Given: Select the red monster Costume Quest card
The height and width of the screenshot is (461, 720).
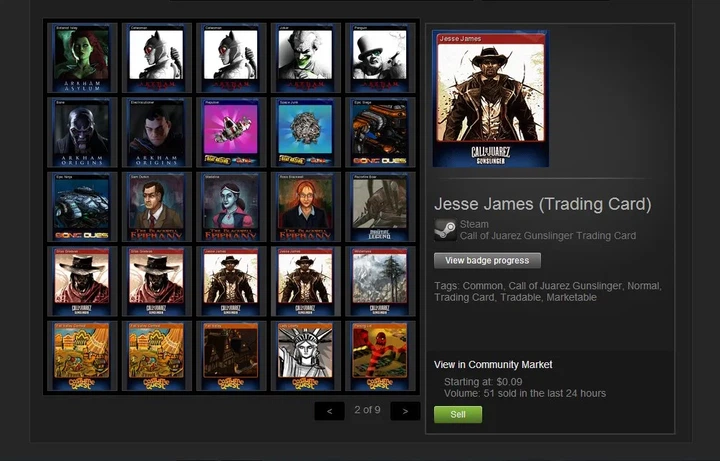Looking at the screenshot, I should pyautogui.click(x=380, y=356).
